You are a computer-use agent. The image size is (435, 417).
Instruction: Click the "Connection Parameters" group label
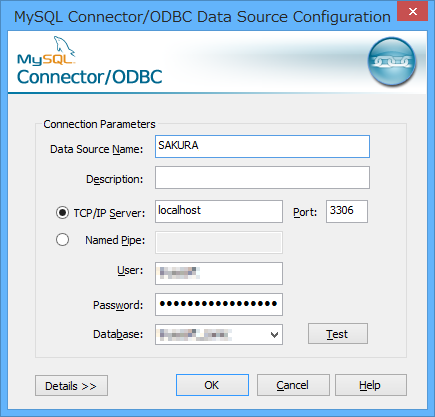coord(99,124)
